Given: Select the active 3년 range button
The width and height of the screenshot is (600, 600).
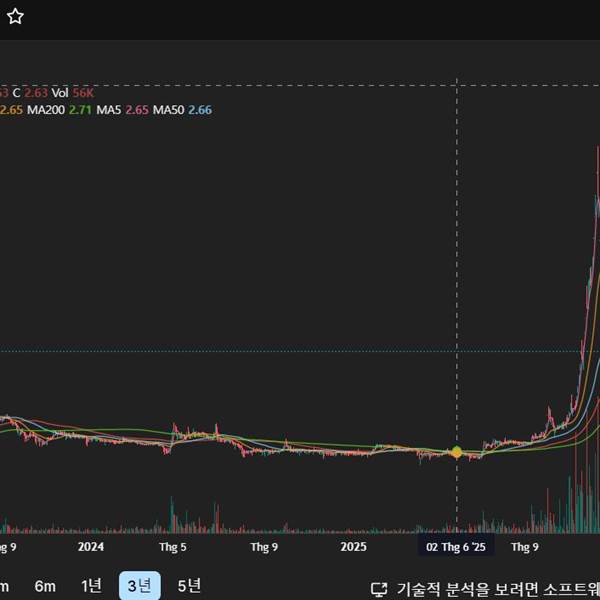Looking at the screenshot, I should pyautogui.click(x=140, y=585).
